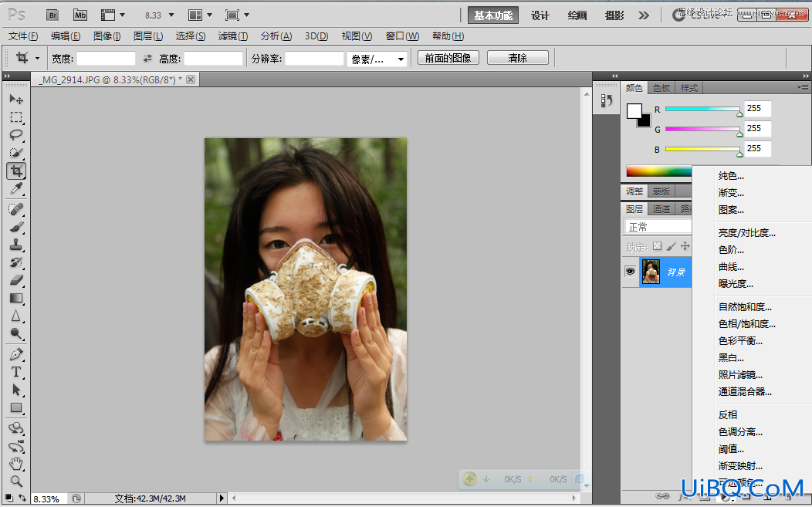
Task: Select the Eyedropper tool
Action: (x=16, y=188)
